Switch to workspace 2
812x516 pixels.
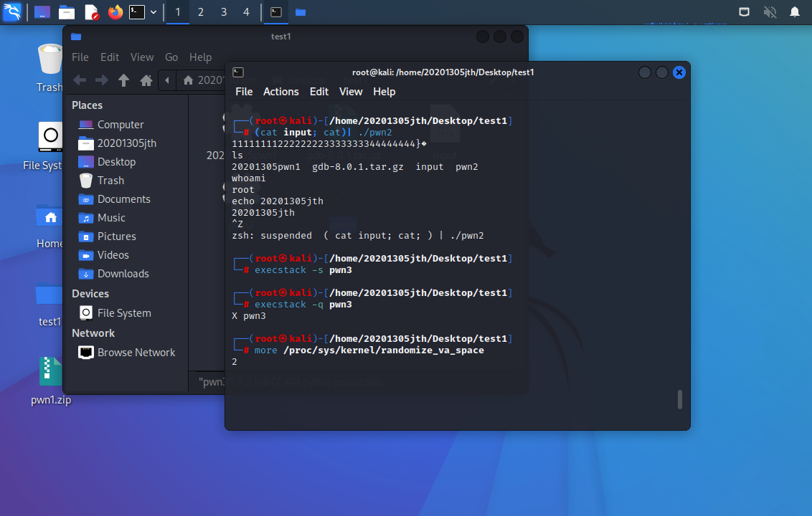coord(201,12)
